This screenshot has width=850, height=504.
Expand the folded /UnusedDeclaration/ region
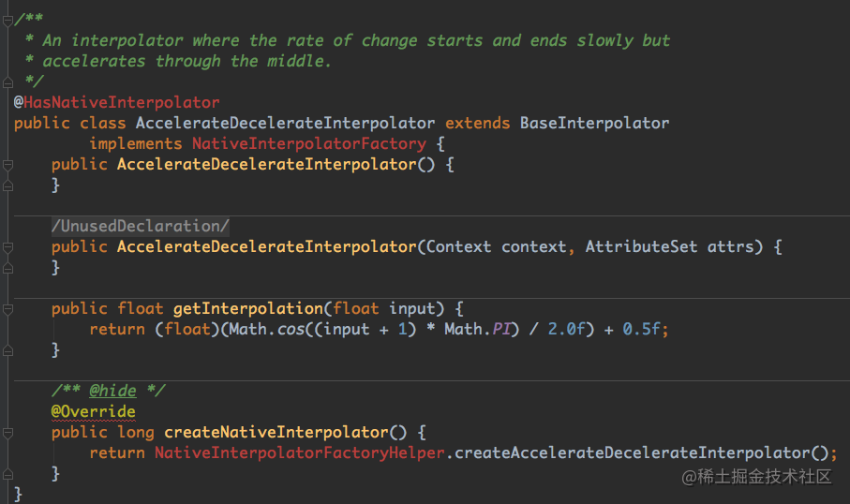click(141, 226)
